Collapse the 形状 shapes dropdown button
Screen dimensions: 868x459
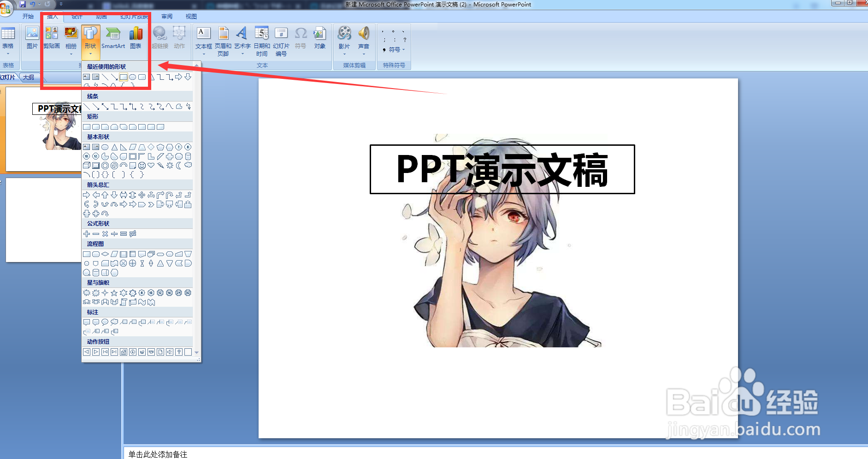click(x=90, y=42)
